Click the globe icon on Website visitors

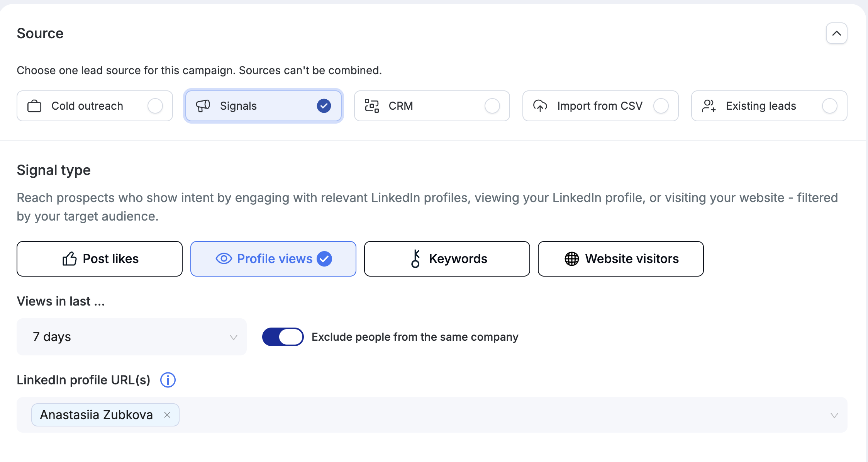(x=572, y=259)
